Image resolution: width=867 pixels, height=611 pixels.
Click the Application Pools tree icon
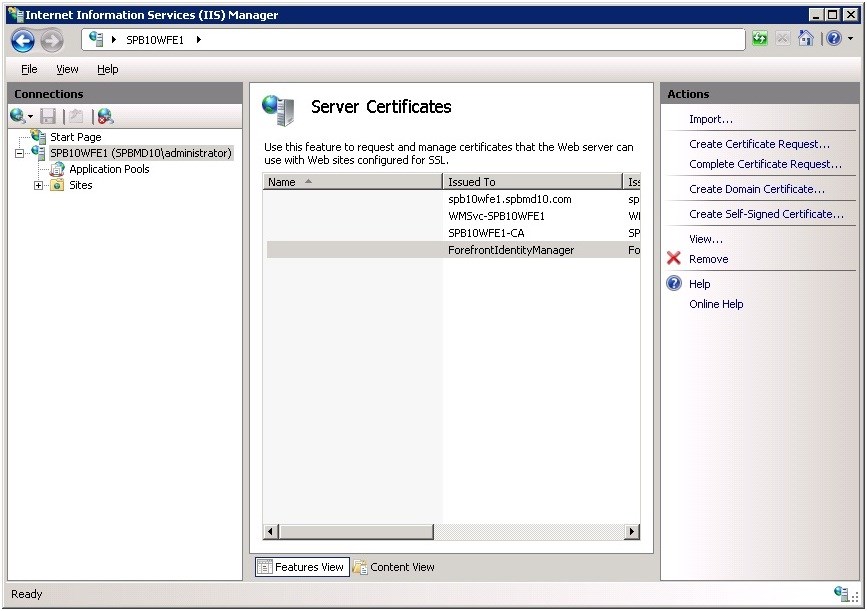click(57, 169)
